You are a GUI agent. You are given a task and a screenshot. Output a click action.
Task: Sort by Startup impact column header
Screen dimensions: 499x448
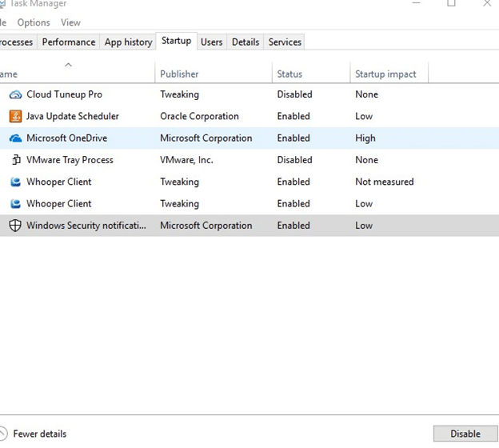[x=389, y=74]
